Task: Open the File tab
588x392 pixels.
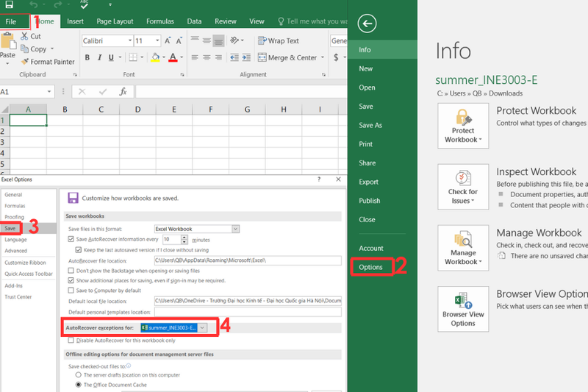Action: [x=11, y=21]
